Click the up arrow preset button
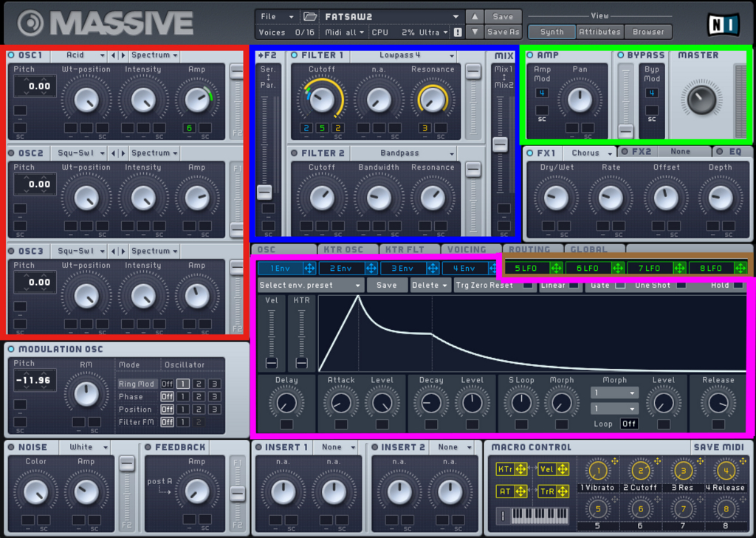 [x=475, y=16]
